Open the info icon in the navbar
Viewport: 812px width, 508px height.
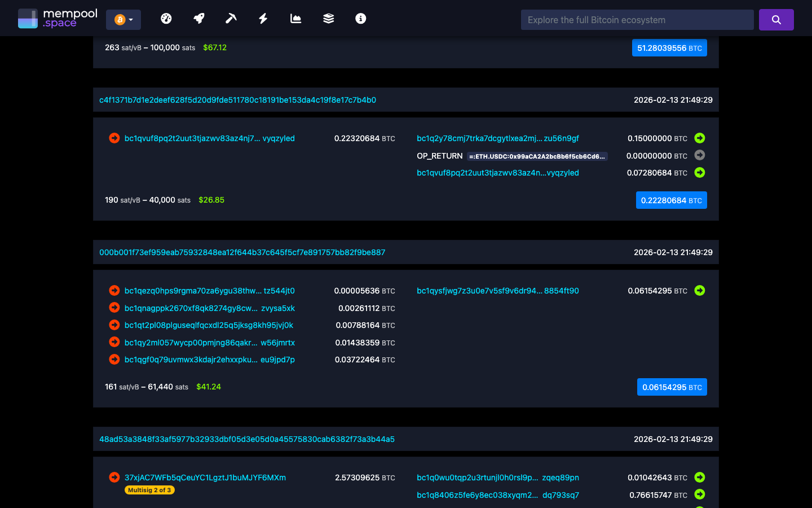(x=360, y=19)
